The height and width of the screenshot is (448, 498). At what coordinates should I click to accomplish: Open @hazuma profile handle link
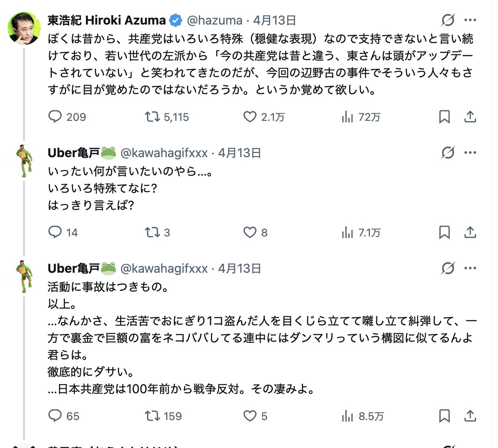click(215, 20)
